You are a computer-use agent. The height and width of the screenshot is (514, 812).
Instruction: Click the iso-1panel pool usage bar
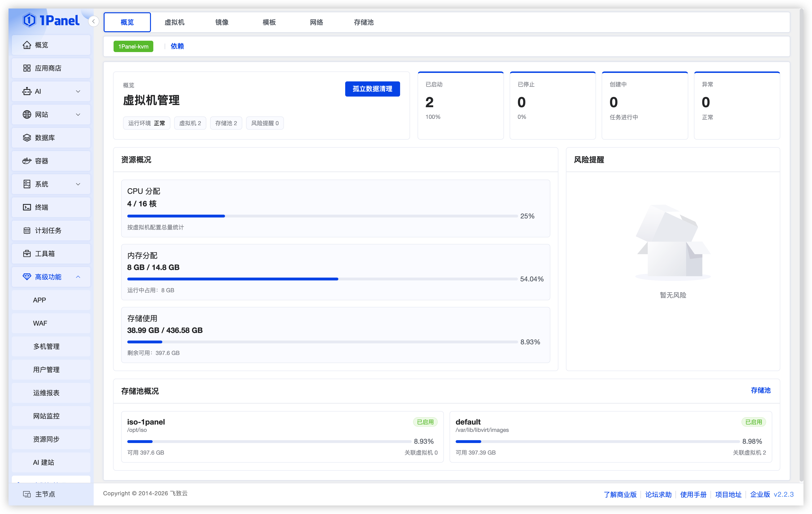pyautogui.click(x=269, y=442)
